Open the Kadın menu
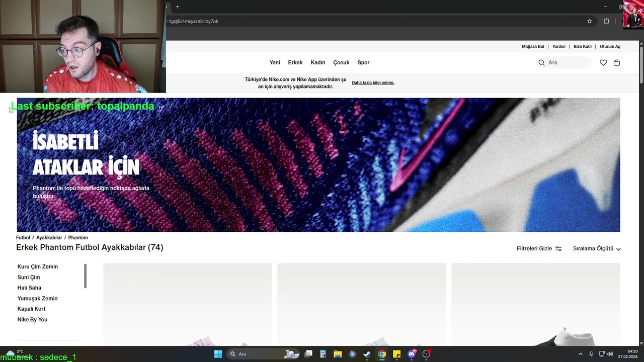The height and width of the screenshot is (362, 644). tap(318, 62)
